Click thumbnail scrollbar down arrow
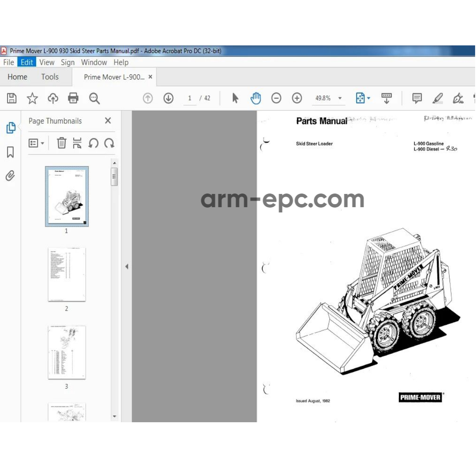Viewport: 476px width, 476px height. 115,416
